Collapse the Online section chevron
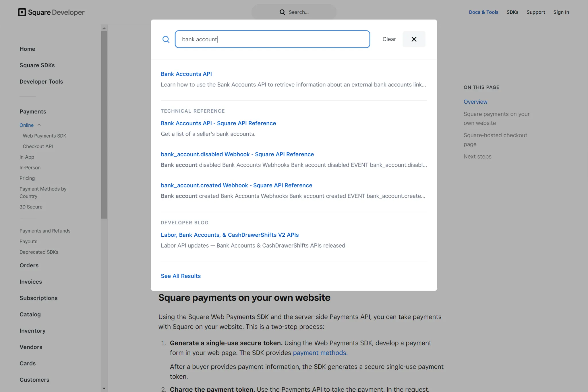 coord(39,125)
